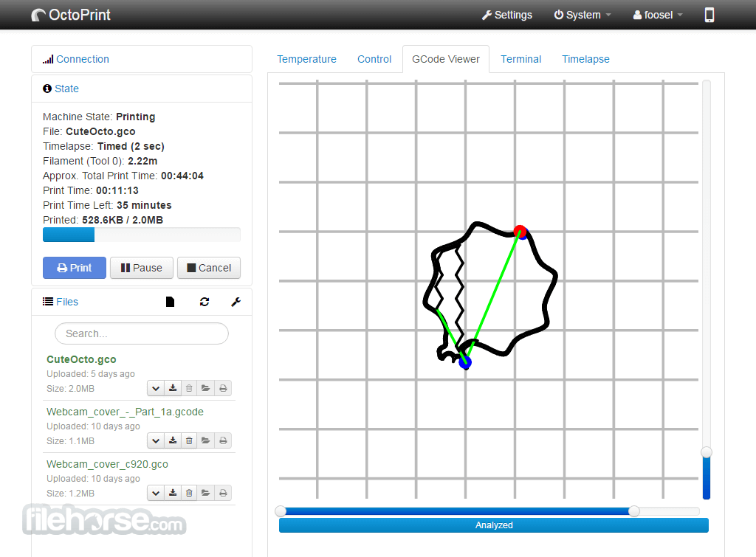This screenshot has height=557, width=756.
Task: Switch to the Temperature tab
Action: (x=306, y=59)
